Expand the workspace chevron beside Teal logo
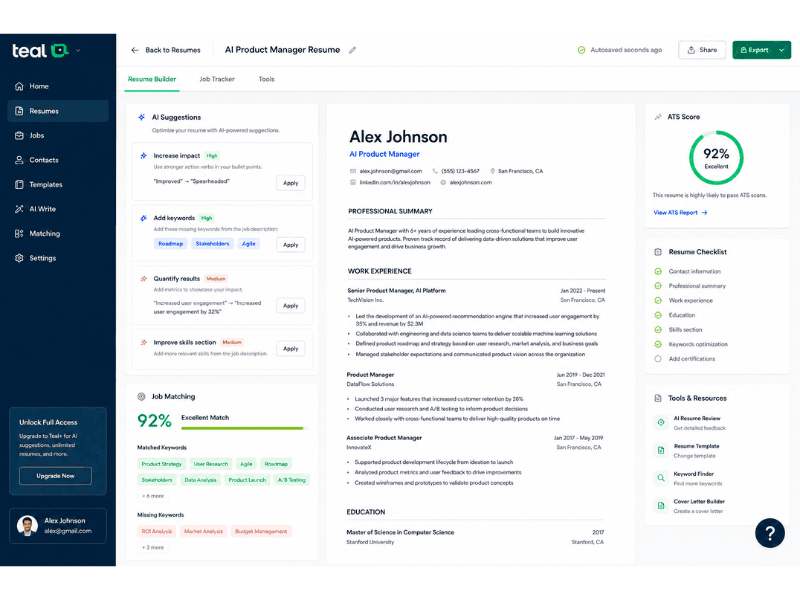This screenshot has height=600, width=800. point(78,51)
